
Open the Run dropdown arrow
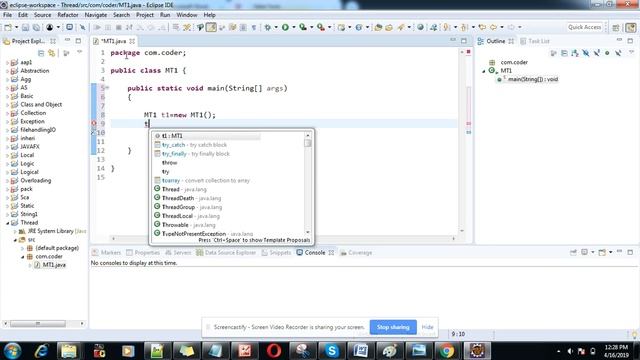pos(293,27)
